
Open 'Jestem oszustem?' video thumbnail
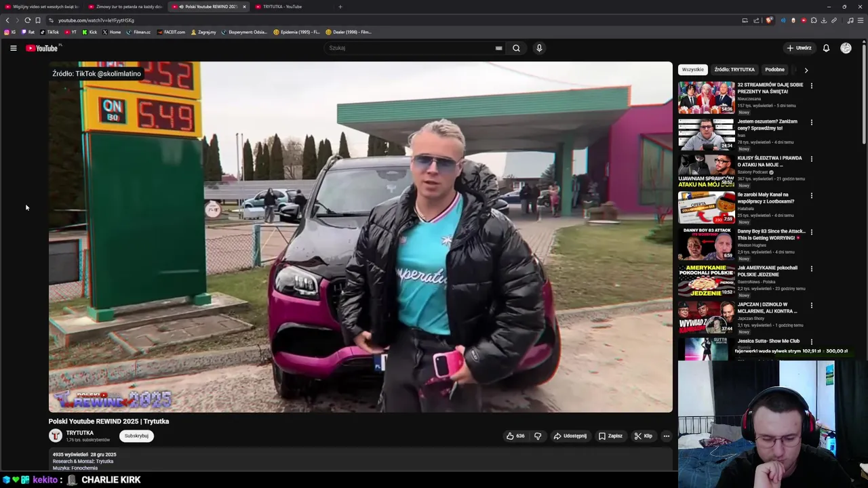tap(706, 134)
